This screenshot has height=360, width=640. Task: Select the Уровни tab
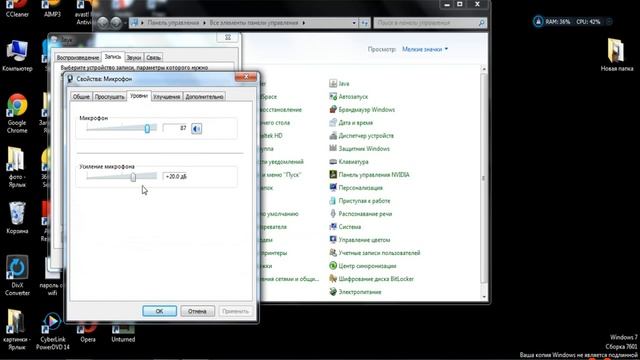[x=139, y=96]
